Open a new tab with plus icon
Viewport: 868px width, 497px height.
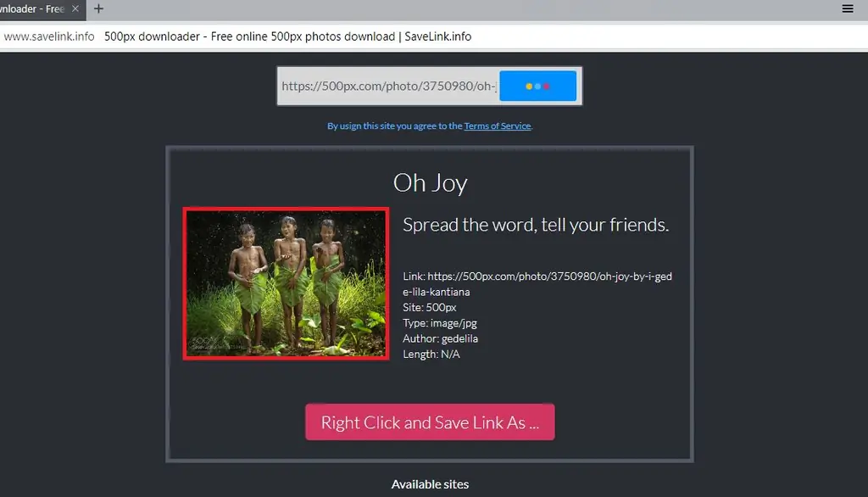98,8
